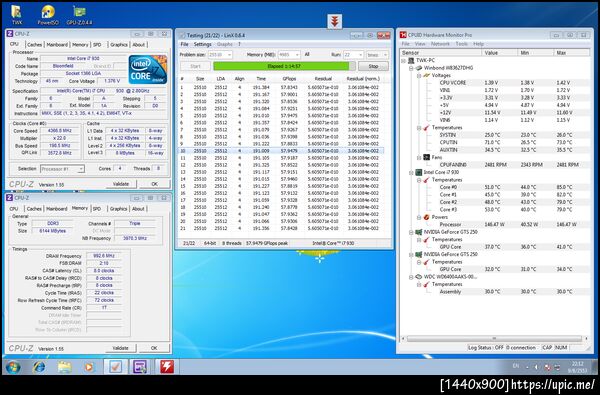Collapse the Voltages node
The image size is (600, 395).
(x=419, y=75)
